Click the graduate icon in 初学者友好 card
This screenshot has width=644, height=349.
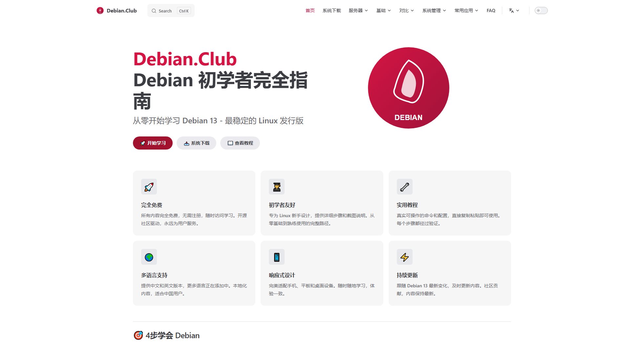(x=277, y=187)
